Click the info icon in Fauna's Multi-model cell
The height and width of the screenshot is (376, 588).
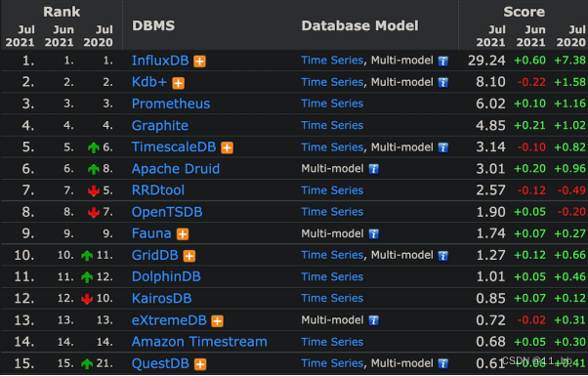[373, 234]
